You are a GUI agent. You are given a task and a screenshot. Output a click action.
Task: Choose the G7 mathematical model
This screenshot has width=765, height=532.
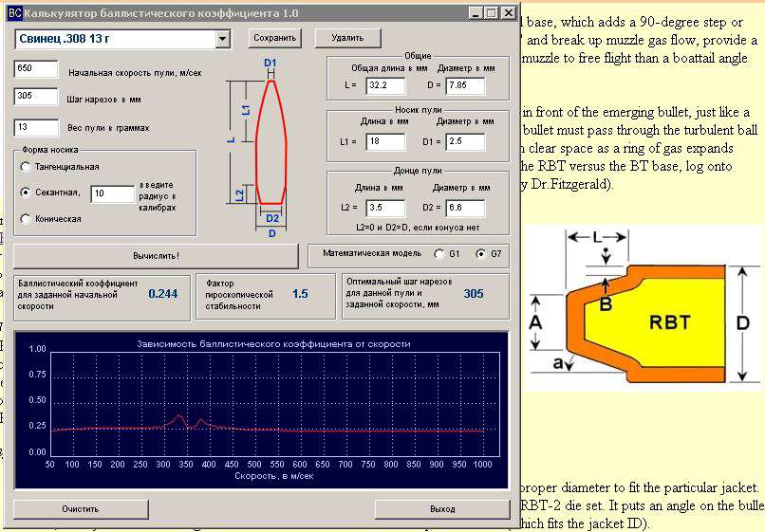480,254
